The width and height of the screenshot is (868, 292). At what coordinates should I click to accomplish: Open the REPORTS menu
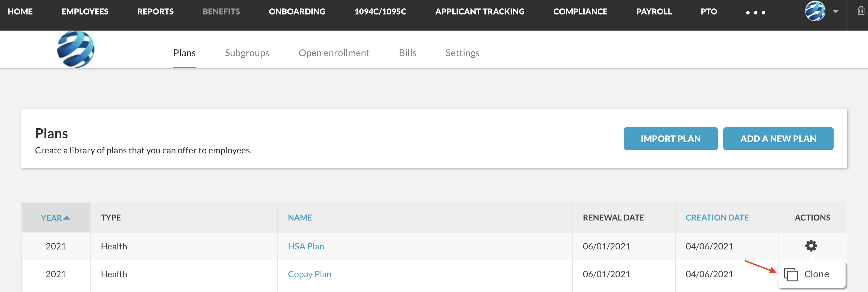tap(155, 11)
